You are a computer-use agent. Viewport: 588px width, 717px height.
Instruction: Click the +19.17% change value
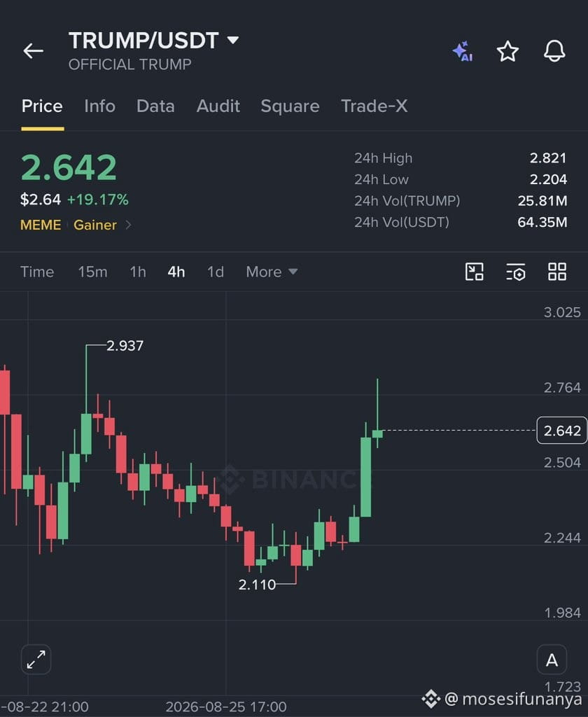click(x=98, y=200)
